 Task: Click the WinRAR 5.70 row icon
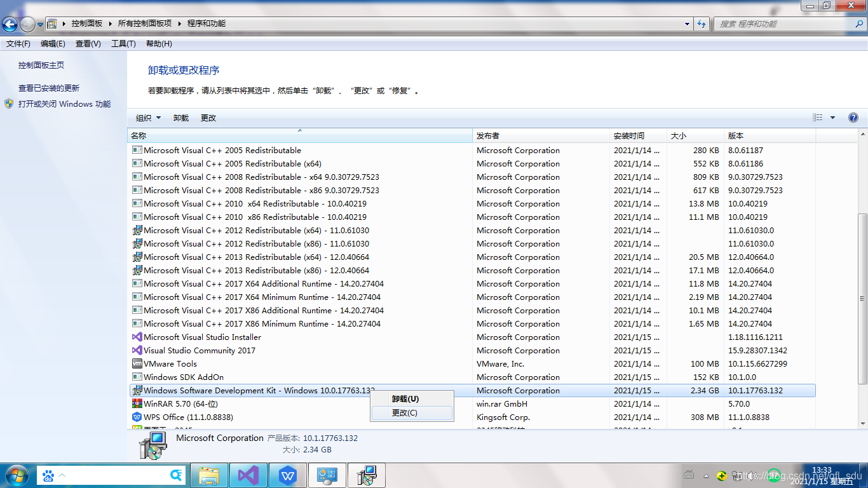pyautogui.click(x=137, y=403)
